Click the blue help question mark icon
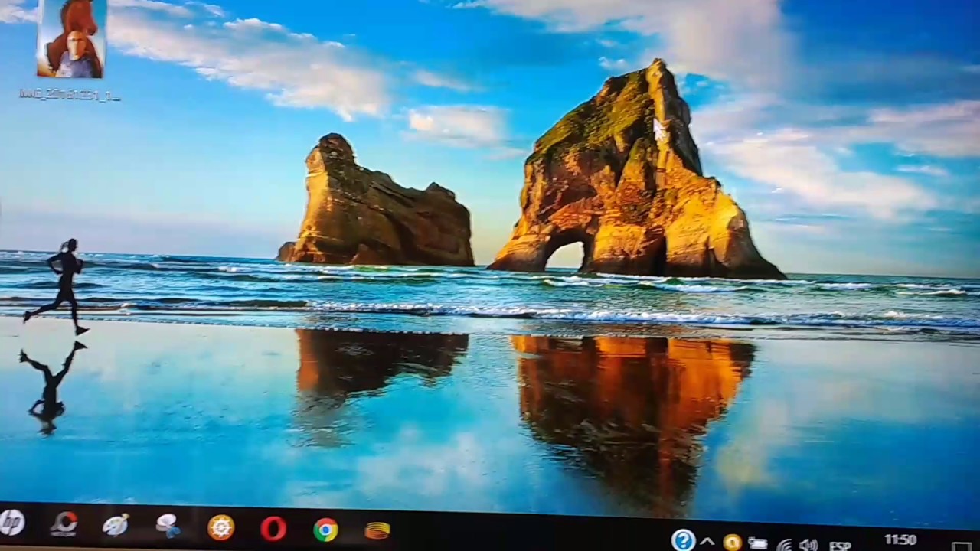The height and width of the screenshot is (551, 980). [683, 540]
